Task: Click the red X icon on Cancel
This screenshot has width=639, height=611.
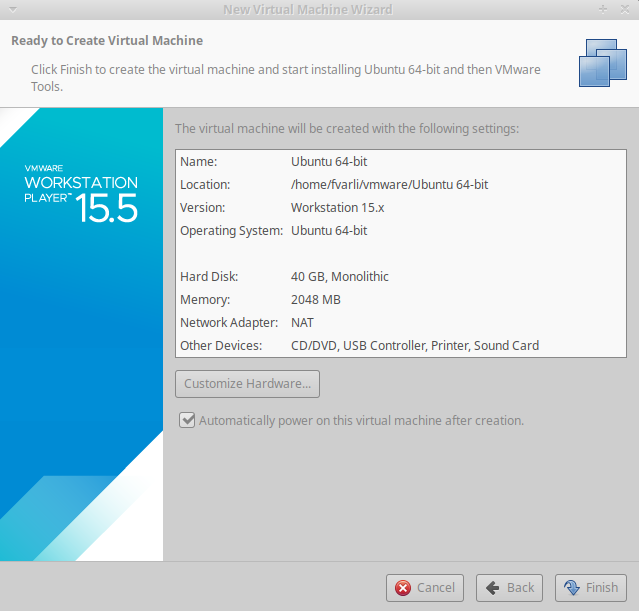Action: click(x=403, y=588)
